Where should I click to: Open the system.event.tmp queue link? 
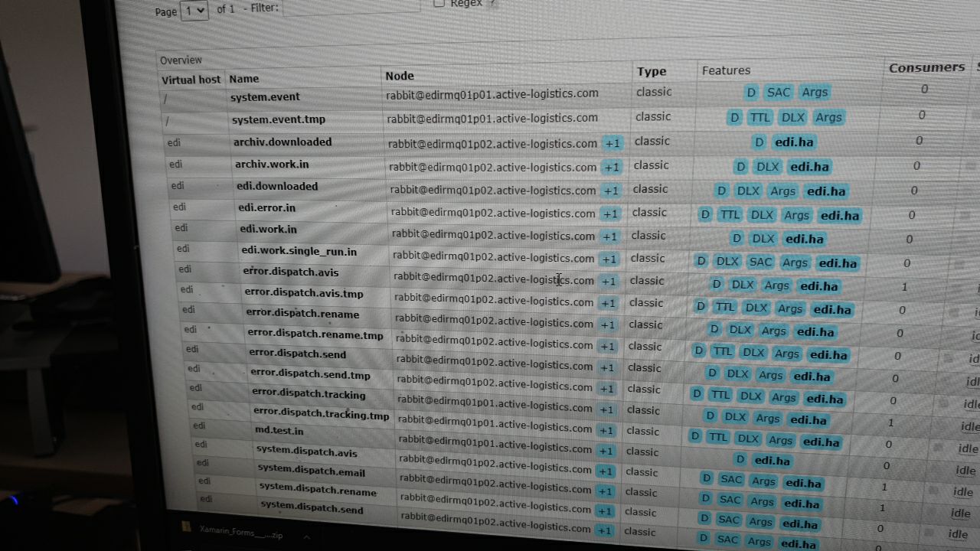pos(279,120)
